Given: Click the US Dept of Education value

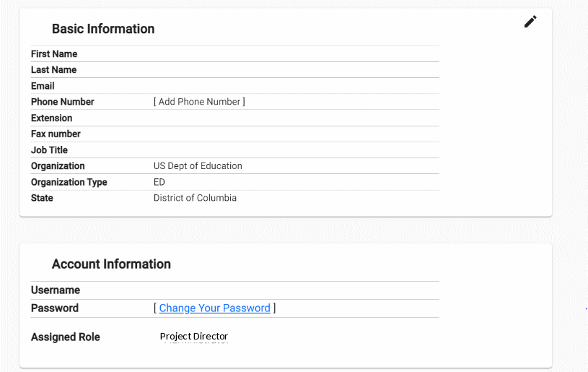Looking at the screenshot, I should (x=198, y=166).
